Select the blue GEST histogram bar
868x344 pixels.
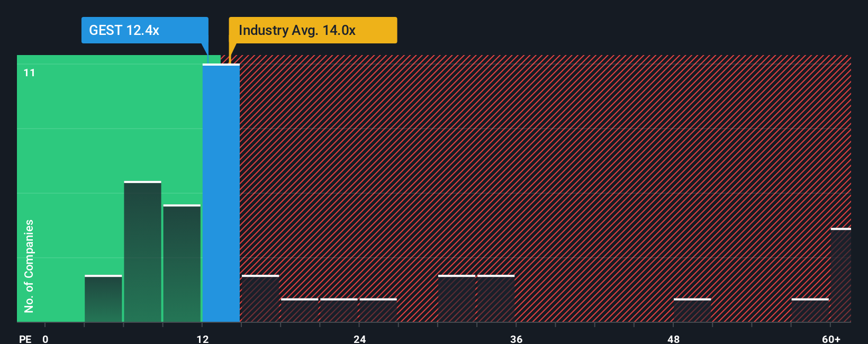tap(221, 193)
